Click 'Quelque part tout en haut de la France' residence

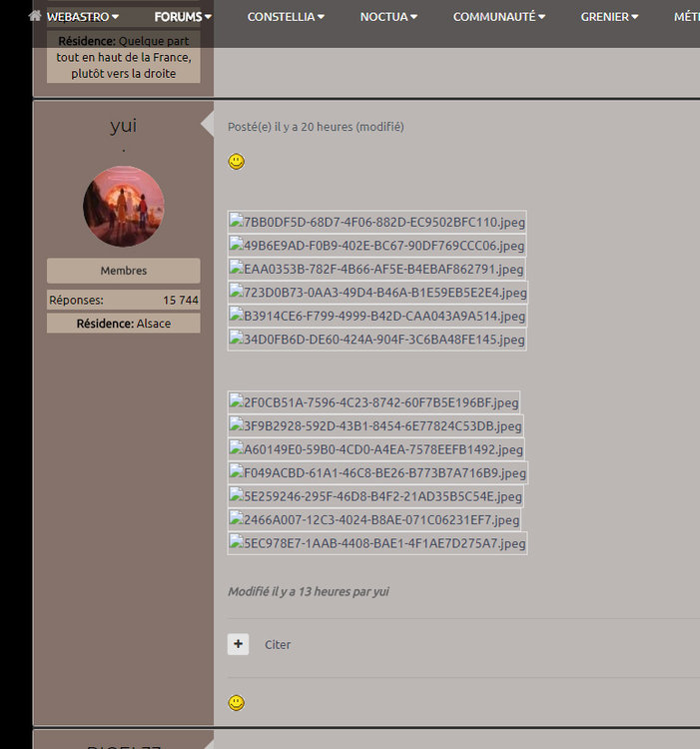pyautogui.click(x=124, y=57)
